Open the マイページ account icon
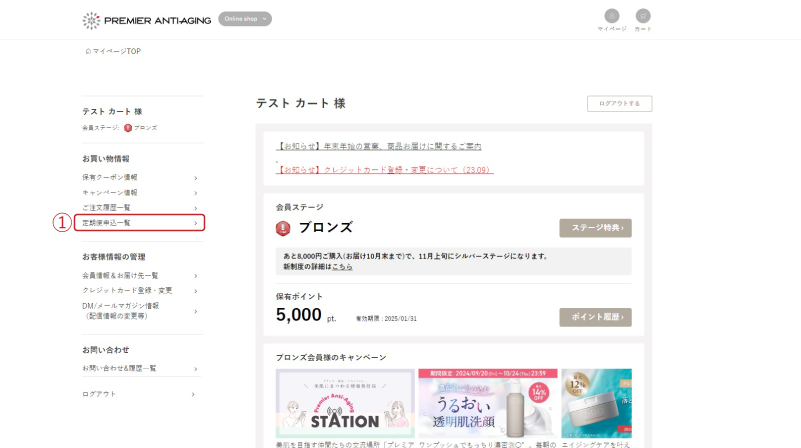Viewport: 801px width, 448px height. [611, 17]
